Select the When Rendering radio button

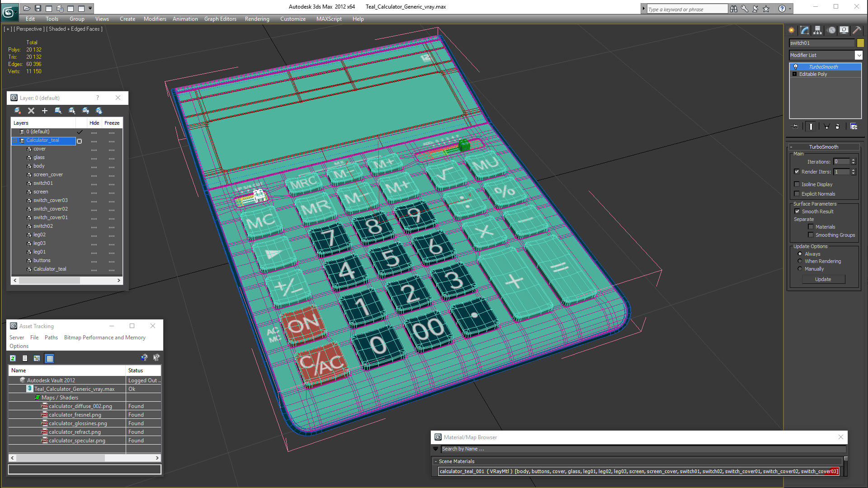point(800,261)
